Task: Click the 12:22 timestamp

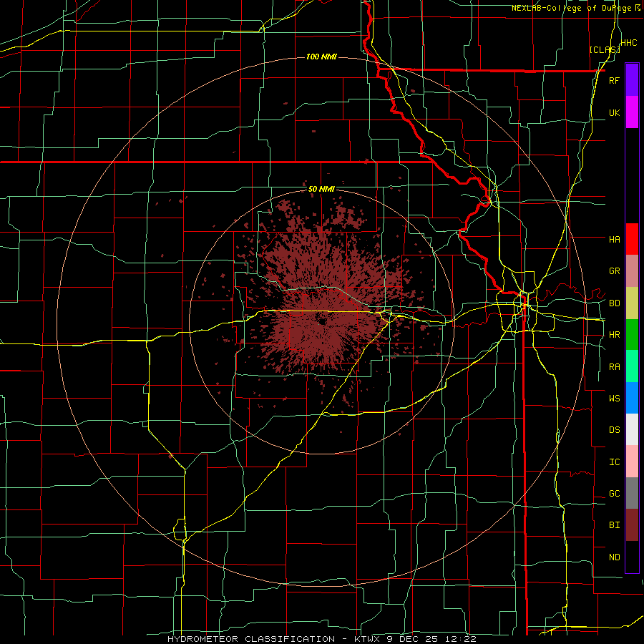Action: [x=462, y=639]
